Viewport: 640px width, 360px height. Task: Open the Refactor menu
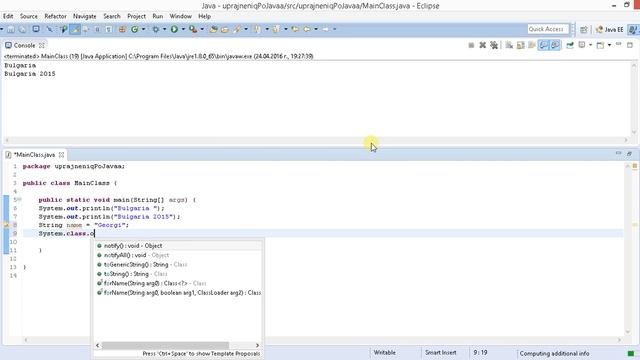click(56, 16)
